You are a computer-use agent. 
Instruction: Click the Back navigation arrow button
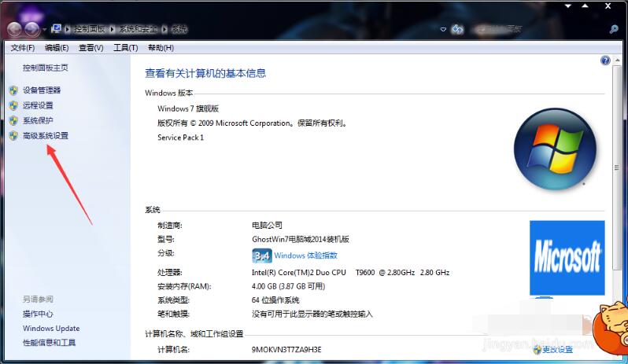14,29
